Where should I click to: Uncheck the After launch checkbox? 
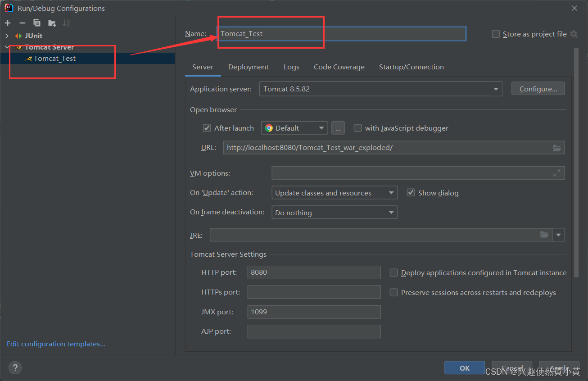(x=207, y=128)
